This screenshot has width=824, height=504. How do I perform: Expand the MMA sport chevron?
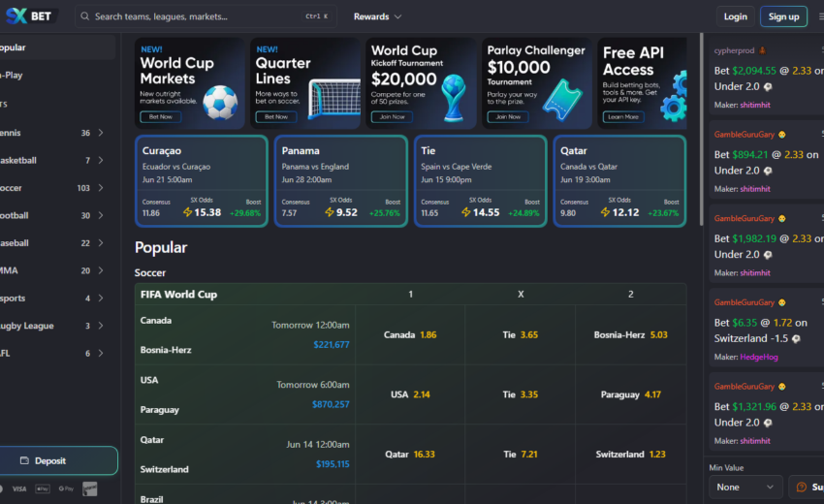pos(101,270)
